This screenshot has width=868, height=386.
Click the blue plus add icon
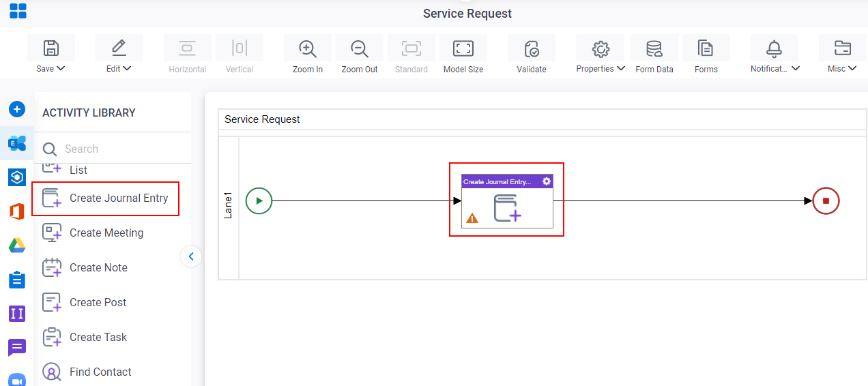coord(17,109)
